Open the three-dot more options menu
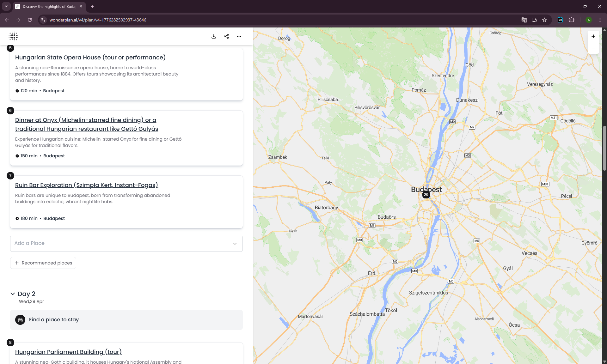Image resolution: width=607 pixels, height=364 pixels. pyautogui.click(x=239, y=36)
